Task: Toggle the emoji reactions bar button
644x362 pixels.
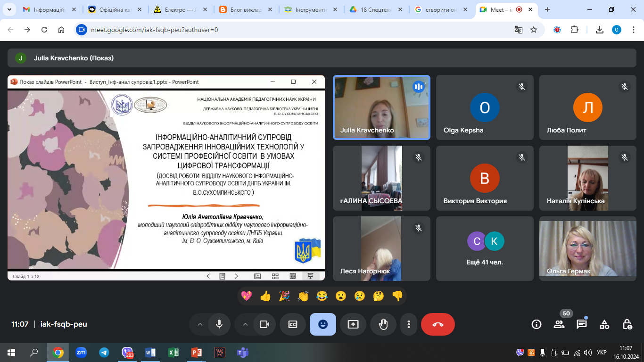Action: click(323, 324)
